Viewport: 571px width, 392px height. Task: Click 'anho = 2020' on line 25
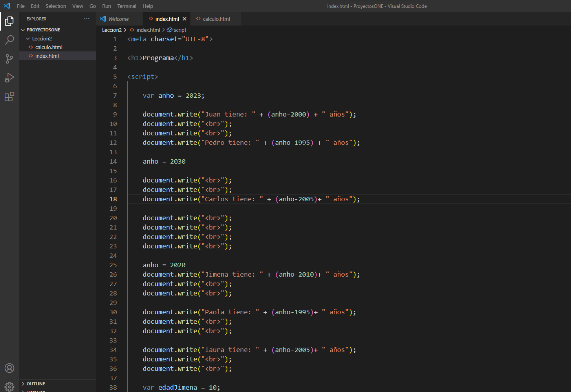click(164, 265)
